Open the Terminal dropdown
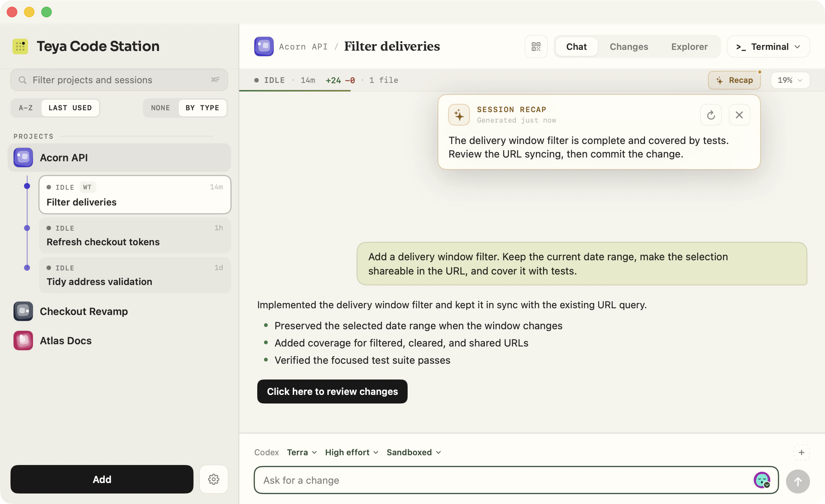This screenshot has height=504, width=825. tap(768, 46)
